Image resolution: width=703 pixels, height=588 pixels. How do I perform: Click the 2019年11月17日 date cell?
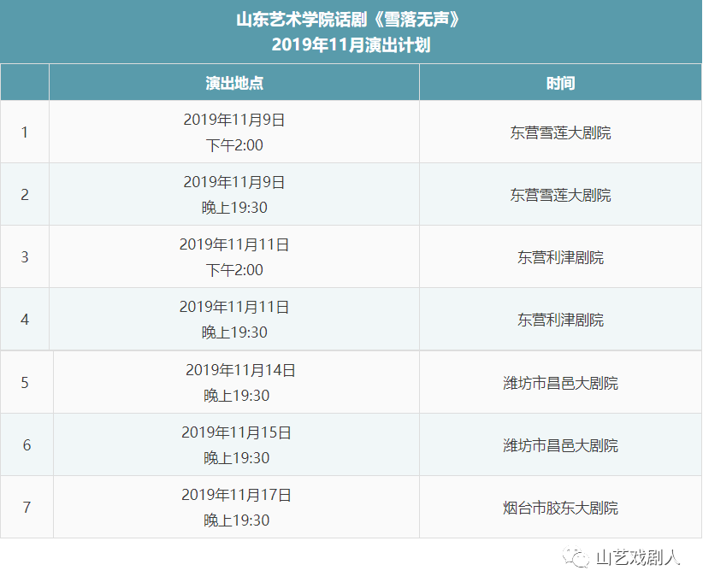tap(236, 496)
